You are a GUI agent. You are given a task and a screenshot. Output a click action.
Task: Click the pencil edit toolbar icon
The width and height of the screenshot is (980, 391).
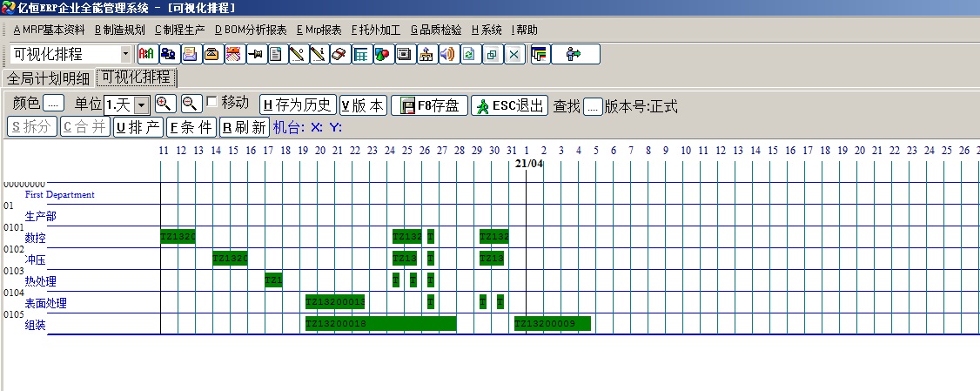[x=298, y=55]
